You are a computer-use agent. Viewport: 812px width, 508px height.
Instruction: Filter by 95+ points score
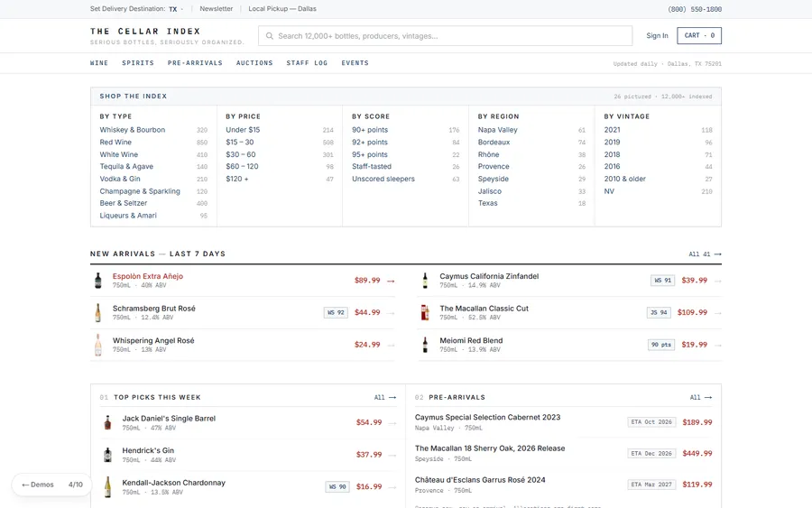click(370, 155)
